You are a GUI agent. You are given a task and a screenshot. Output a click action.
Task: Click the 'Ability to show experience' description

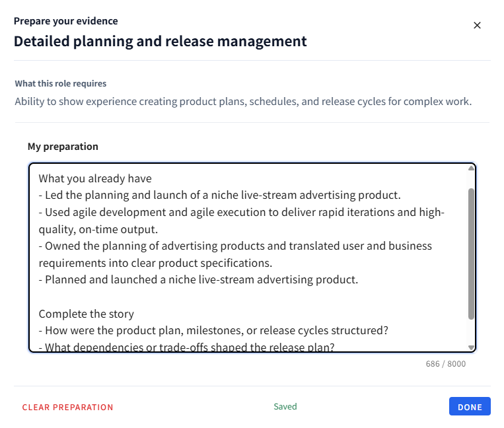(243, 102)
